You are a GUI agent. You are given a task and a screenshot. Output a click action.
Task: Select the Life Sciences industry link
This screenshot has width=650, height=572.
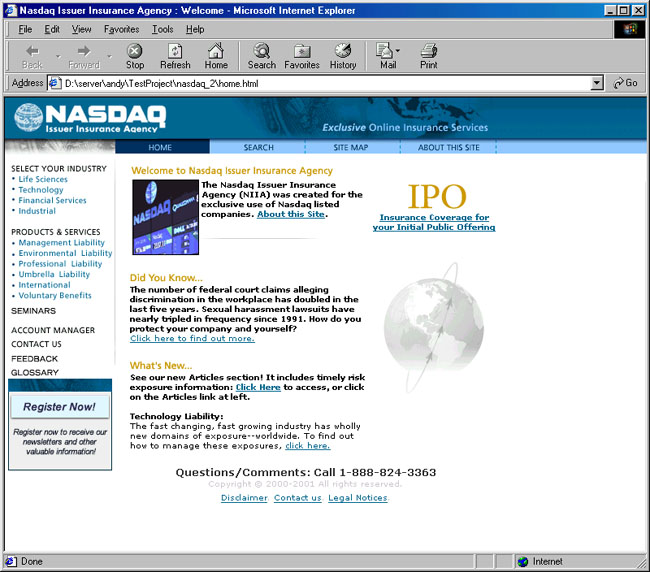pyautogui.click(x=43, y=179)
